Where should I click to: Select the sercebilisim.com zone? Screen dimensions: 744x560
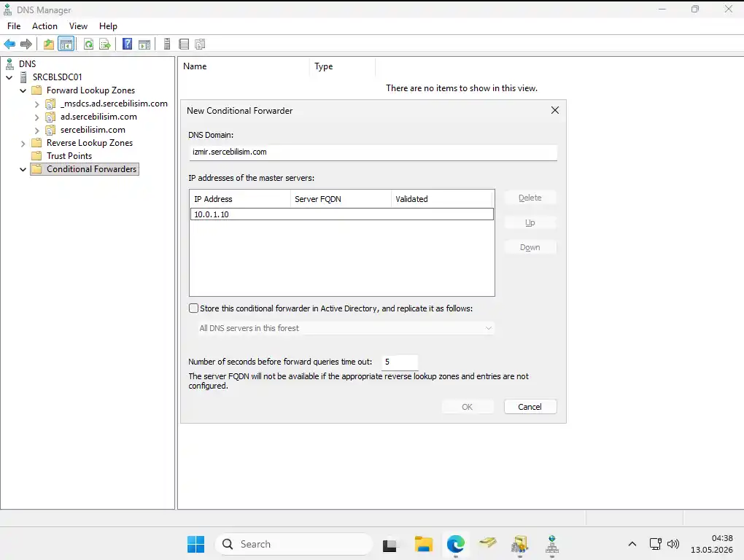pos(93,130)
